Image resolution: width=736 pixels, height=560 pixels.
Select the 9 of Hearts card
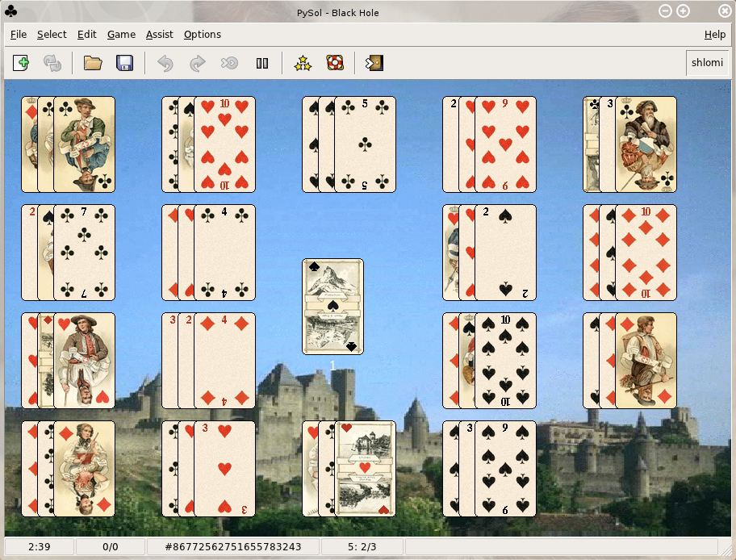coord(505,144)
